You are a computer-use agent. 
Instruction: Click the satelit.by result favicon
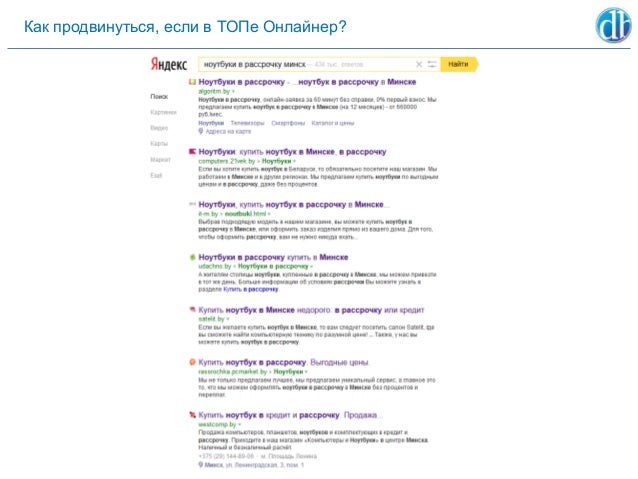[x=192, y=310]
